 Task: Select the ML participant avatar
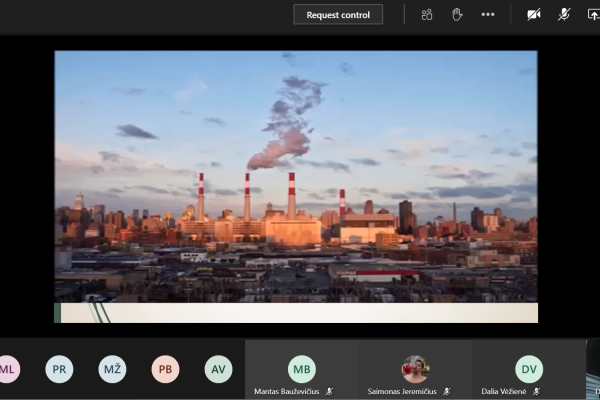pyautogui.click(x=7, y=369)
